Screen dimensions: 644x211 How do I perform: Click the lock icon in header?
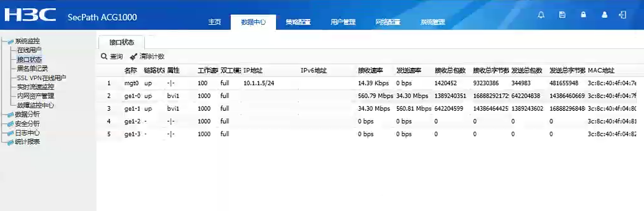click(x=583, y=15)
